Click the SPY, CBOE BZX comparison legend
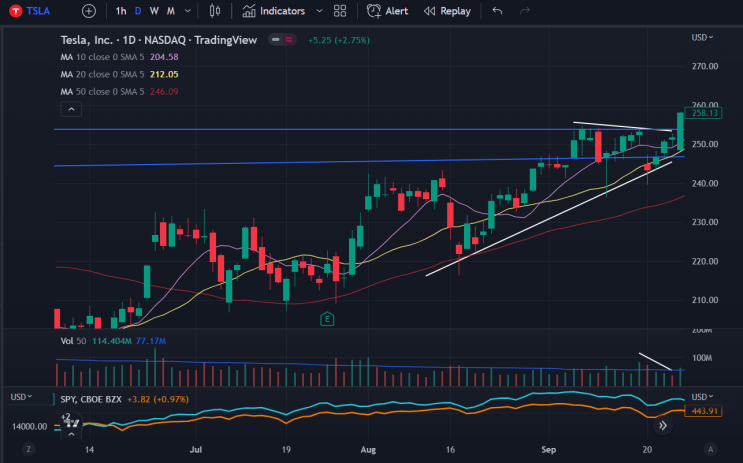The width and height of the screenshot is (743, 463). pyautogui.click(x=91, y=399)
